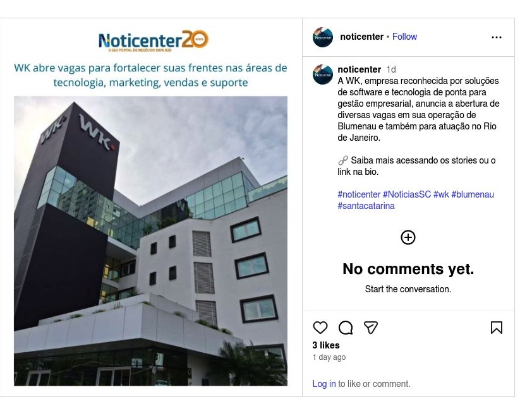Follow the noticenter account
Image resolution: width=532 pixels, height=404 pixels.
pos(404,37)
